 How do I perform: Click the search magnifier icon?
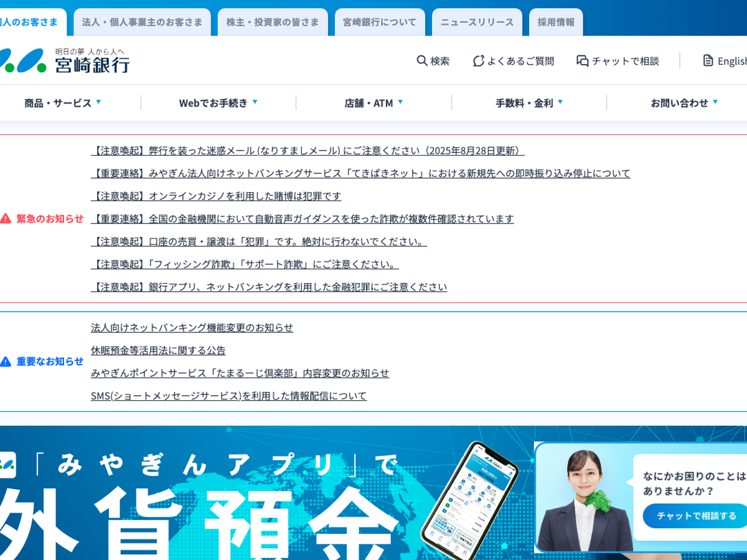tap(422, 61)
